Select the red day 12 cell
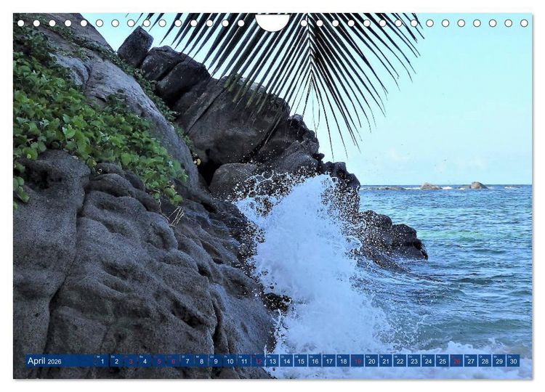 click(258, 361)
